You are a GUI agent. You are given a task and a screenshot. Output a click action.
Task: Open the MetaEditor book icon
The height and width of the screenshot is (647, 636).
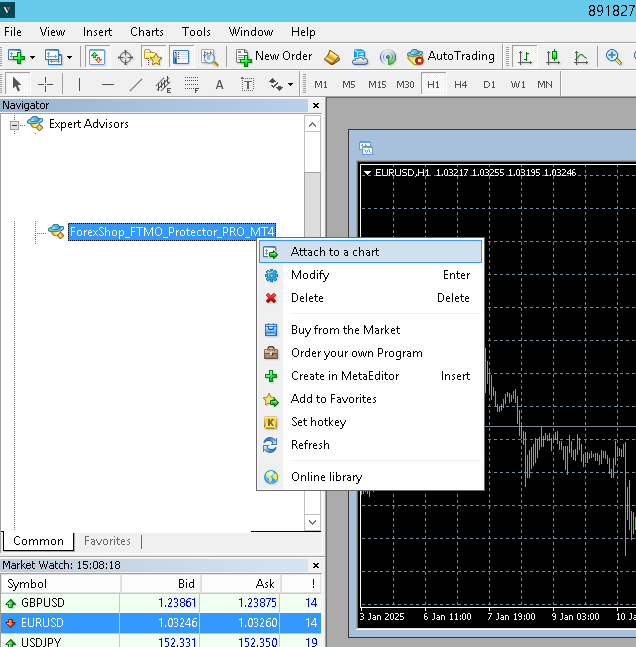332,57
